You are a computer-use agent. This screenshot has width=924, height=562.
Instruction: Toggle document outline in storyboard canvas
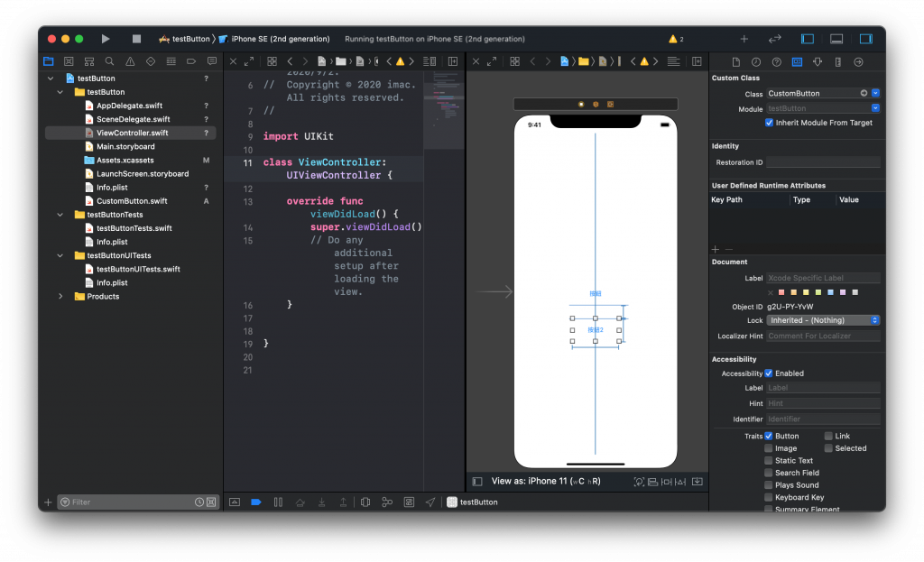[x=477, y=482]
